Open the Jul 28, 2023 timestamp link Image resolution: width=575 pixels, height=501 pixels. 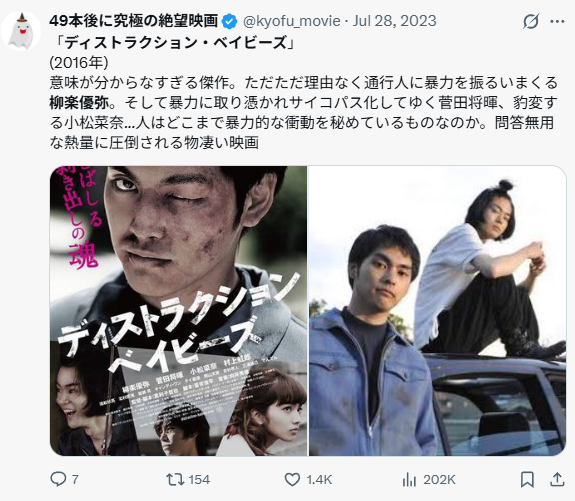[x=394, y=21]
